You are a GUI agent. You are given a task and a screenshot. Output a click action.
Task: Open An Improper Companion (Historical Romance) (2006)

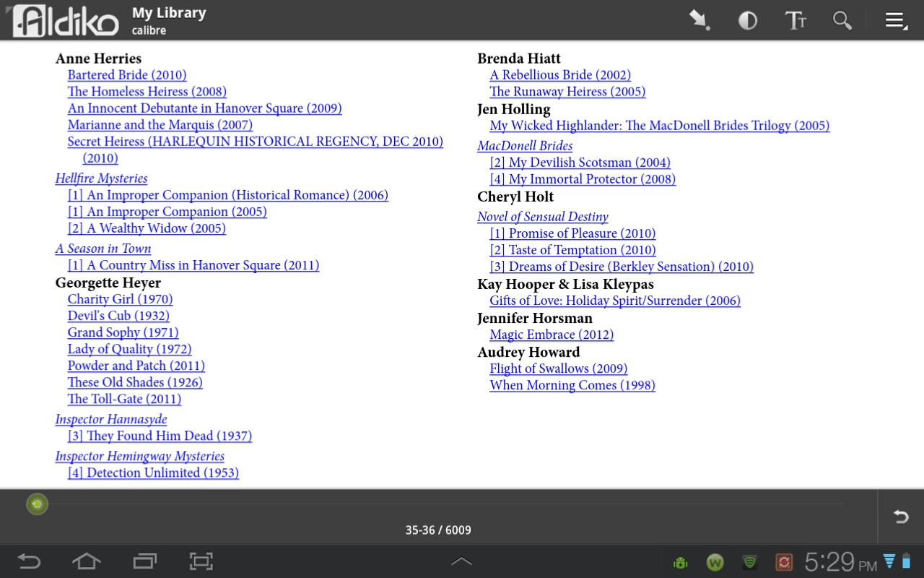(x=228, y=195)
